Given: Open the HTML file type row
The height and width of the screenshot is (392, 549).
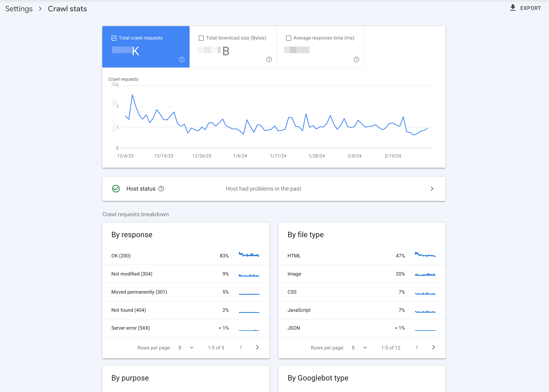Looking at the screenshot, I should tap(362, 256).
